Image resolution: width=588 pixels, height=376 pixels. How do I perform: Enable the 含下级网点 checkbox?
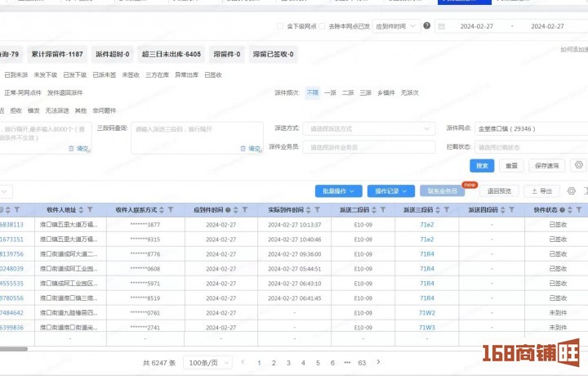coord(280,26)
